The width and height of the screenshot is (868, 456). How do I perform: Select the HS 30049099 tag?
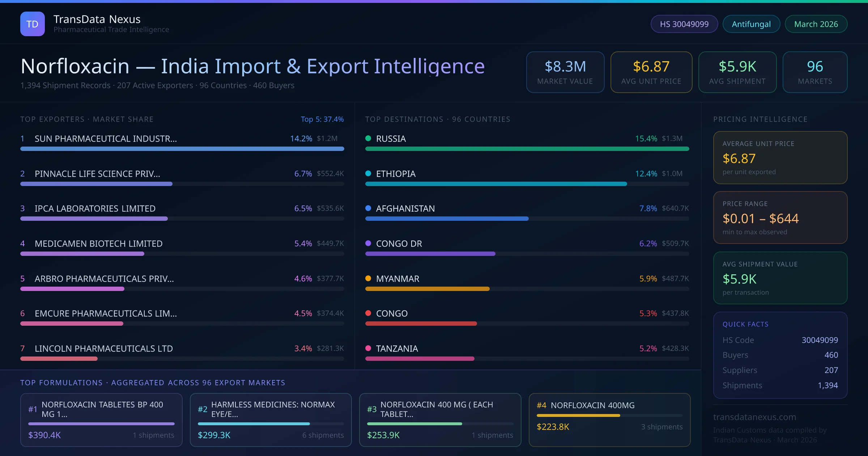(x=684, y=24)
